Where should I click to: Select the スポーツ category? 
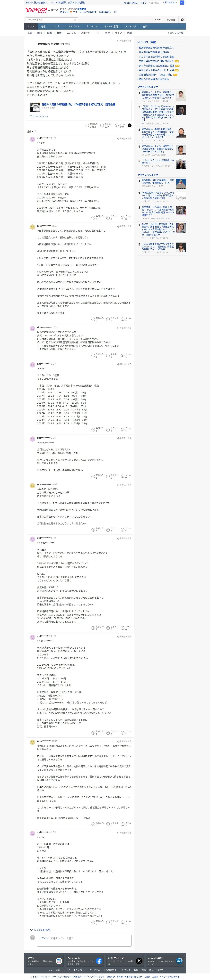coord(86,33)
